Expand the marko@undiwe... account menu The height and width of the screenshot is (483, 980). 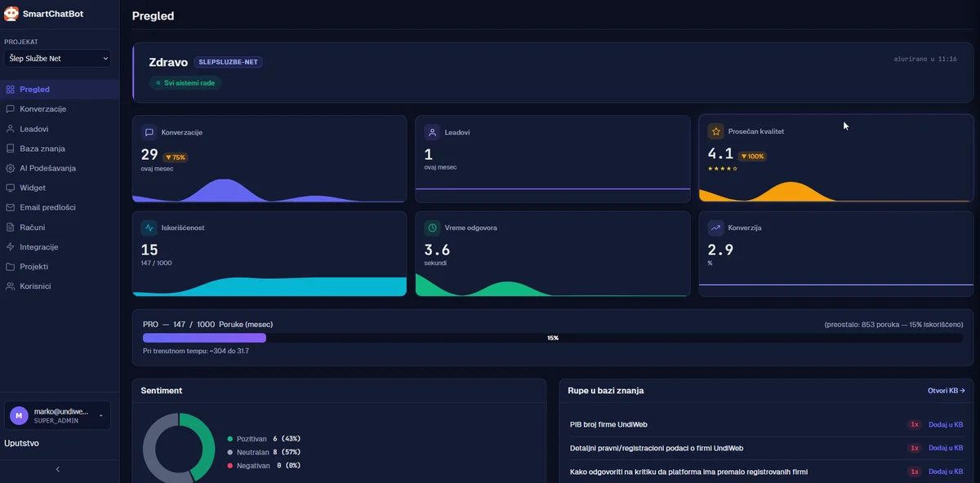(x=57, y=415)
